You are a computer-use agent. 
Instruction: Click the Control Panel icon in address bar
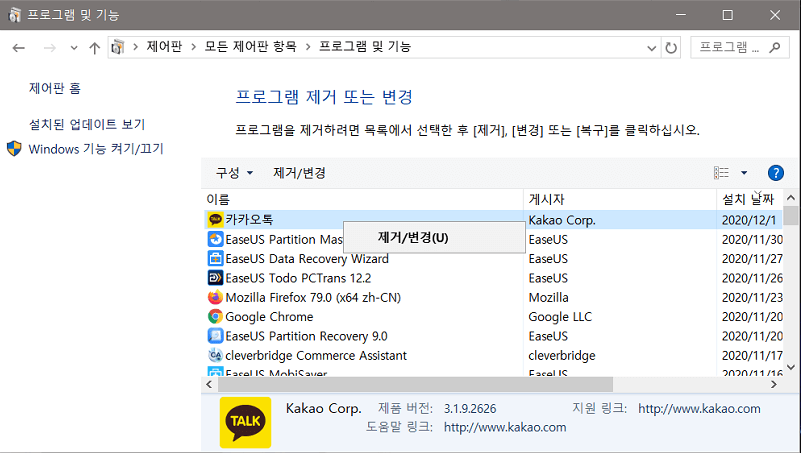pos(118,47)
